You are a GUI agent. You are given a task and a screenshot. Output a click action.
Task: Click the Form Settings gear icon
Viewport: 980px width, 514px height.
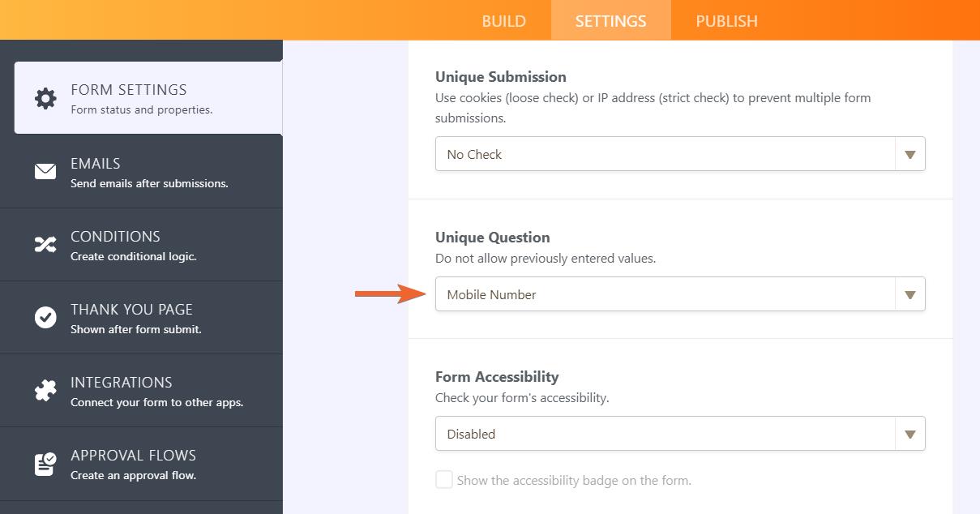click(x=45, y=98)
